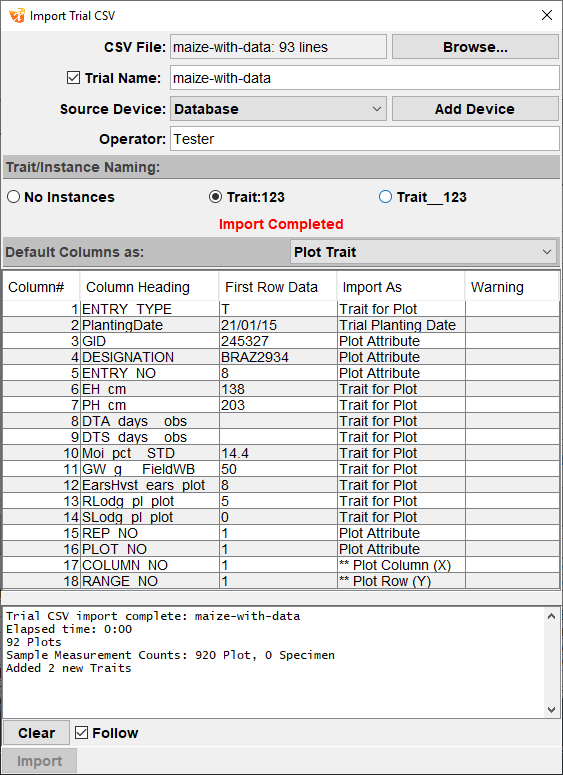563x775 pixels.
Task: Click the CSV File field showing maize-with-data: 93 lines
Action: 278,47
